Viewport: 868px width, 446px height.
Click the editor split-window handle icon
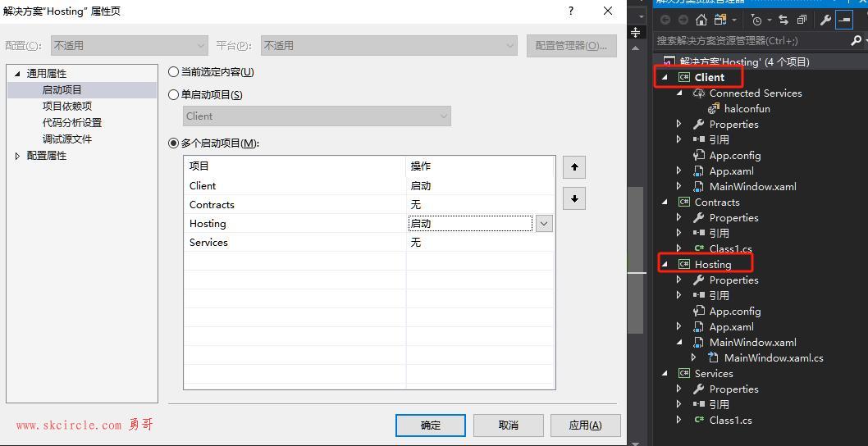(x=636, y=33)
